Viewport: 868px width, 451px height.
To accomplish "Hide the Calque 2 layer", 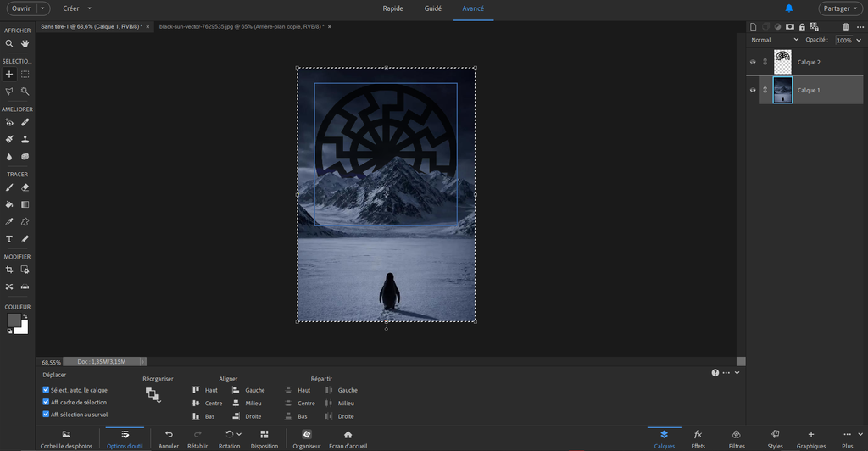I will click(753, 62).
